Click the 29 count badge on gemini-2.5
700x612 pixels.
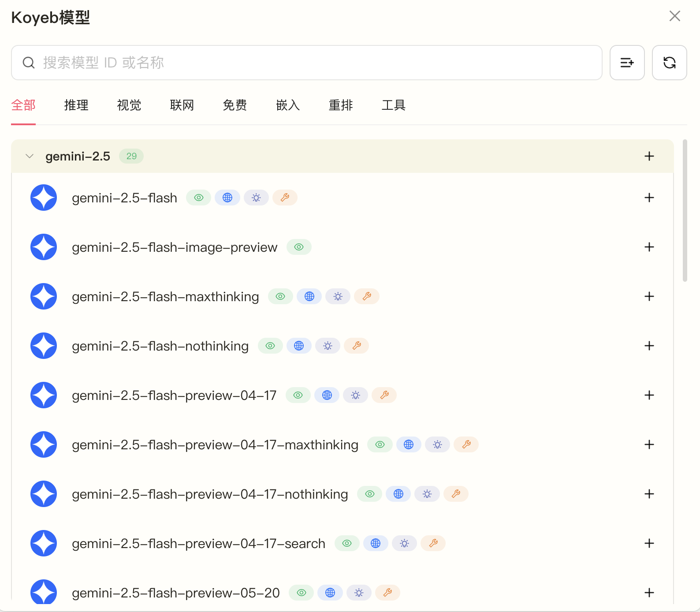[x=131, y=156]
